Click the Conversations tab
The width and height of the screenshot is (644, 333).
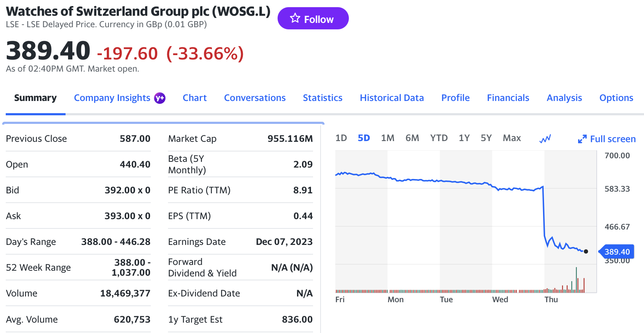point(255,98)
